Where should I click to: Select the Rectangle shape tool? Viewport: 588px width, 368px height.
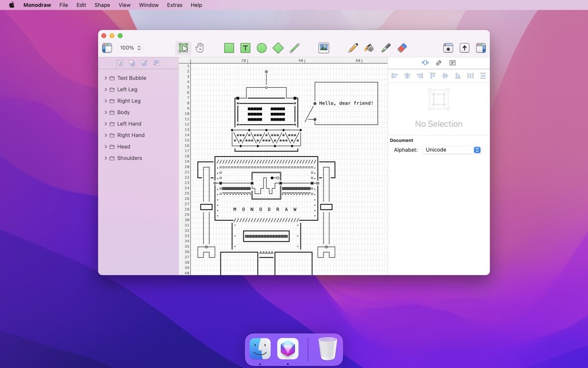click(229, 48)
